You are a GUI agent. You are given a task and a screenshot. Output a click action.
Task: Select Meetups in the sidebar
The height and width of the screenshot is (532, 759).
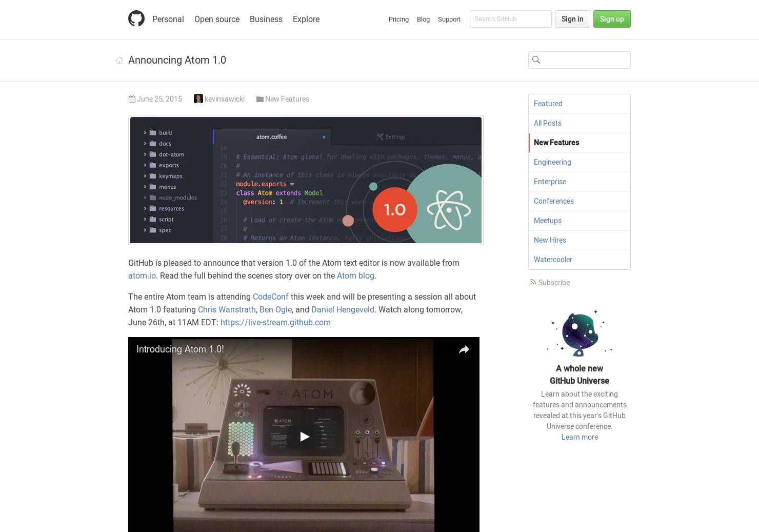pos(580,221)
